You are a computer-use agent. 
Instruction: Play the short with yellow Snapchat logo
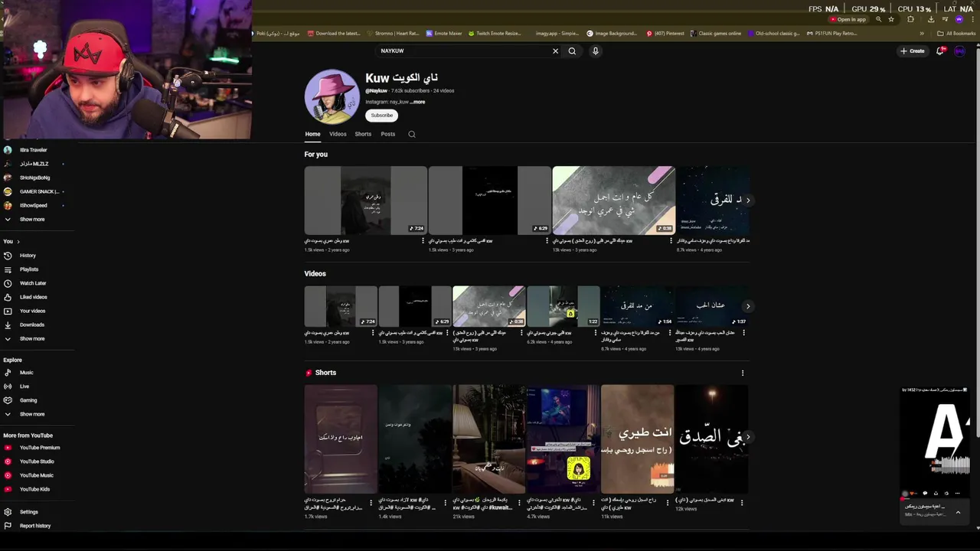563,439
